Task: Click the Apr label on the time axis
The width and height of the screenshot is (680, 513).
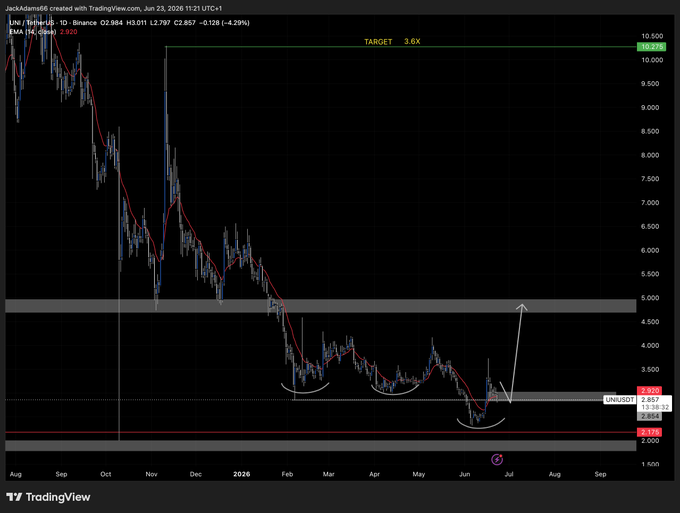Action: click(x=374, y=474)
